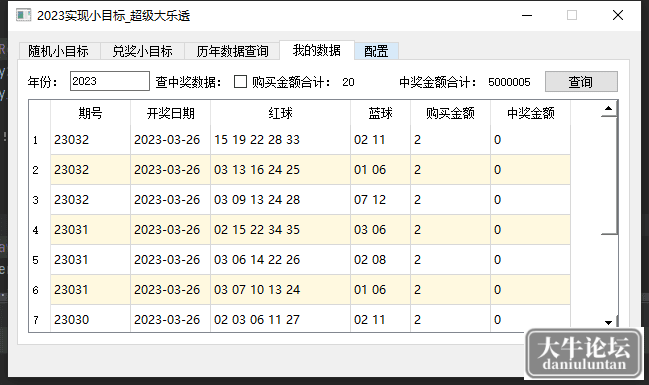Select the red ball cell 15 19 22 28 33
Screen dimensions: 649x385
pos(280,140)
